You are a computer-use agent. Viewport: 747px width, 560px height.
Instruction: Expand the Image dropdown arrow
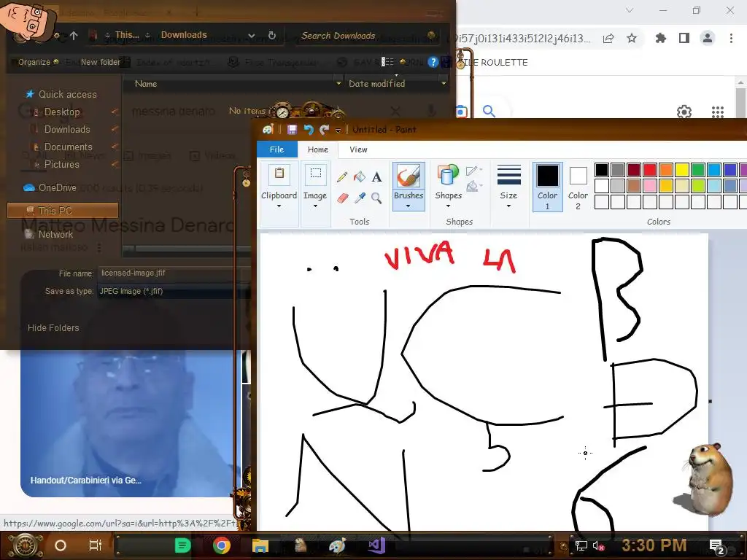coord(315,206)
